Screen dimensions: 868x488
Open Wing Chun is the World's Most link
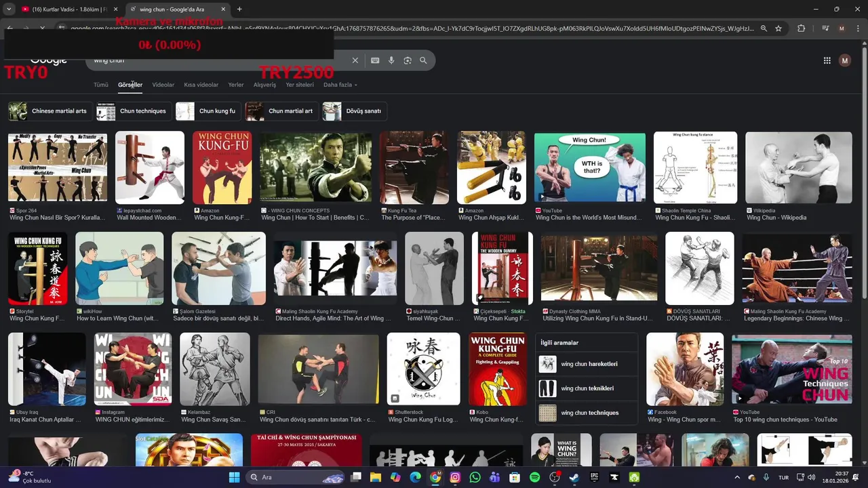589,218
